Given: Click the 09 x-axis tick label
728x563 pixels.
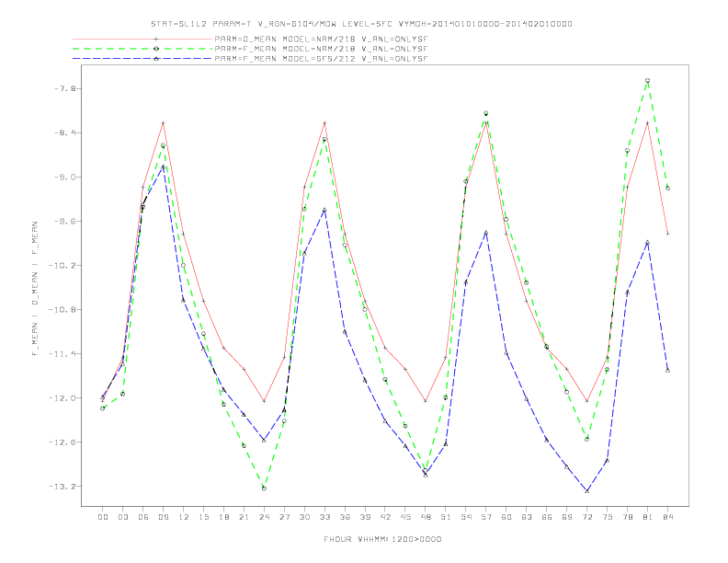Looking at the screenshot, I should point(163,517).
